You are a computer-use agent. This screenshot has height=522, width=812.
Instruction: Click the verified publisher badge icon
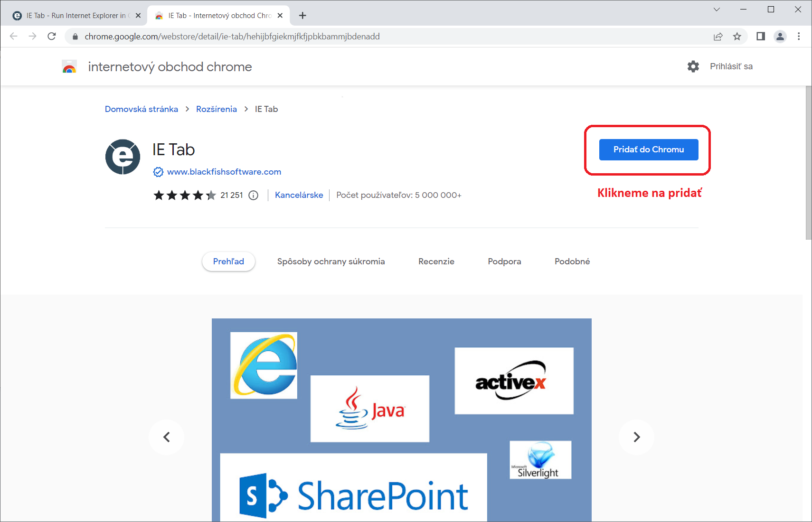(158, 172)
